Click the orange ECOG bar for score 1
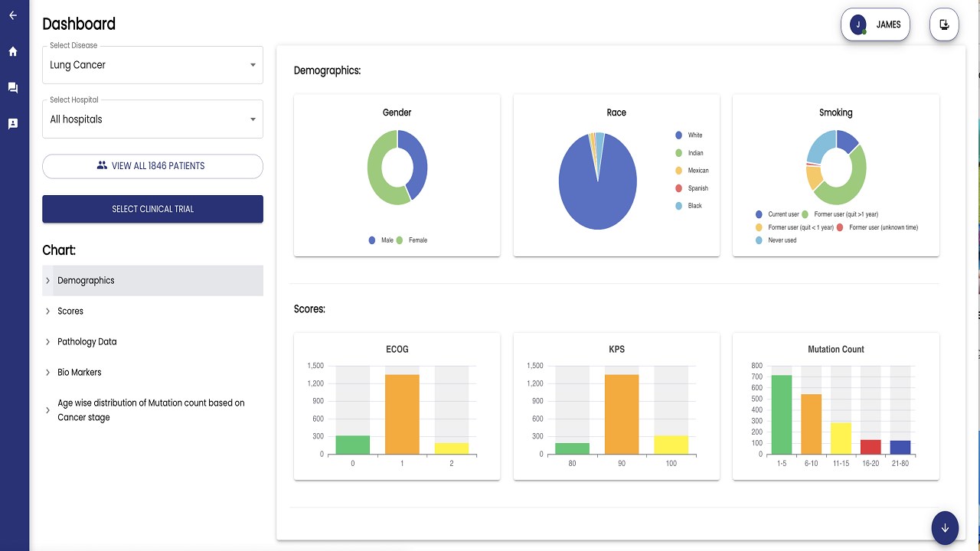 click(x=402, y=414)
